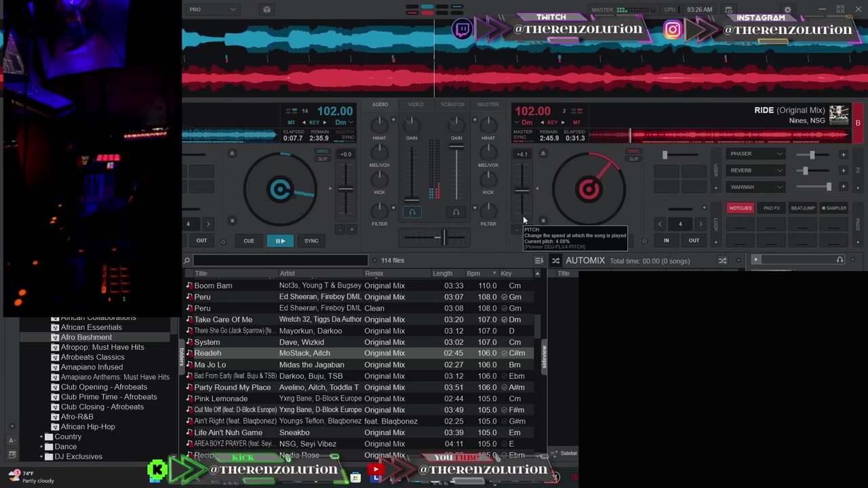This screenshot has height=488, width=868.
Task: Sync the left deck tempo
Action: (311, 241)
